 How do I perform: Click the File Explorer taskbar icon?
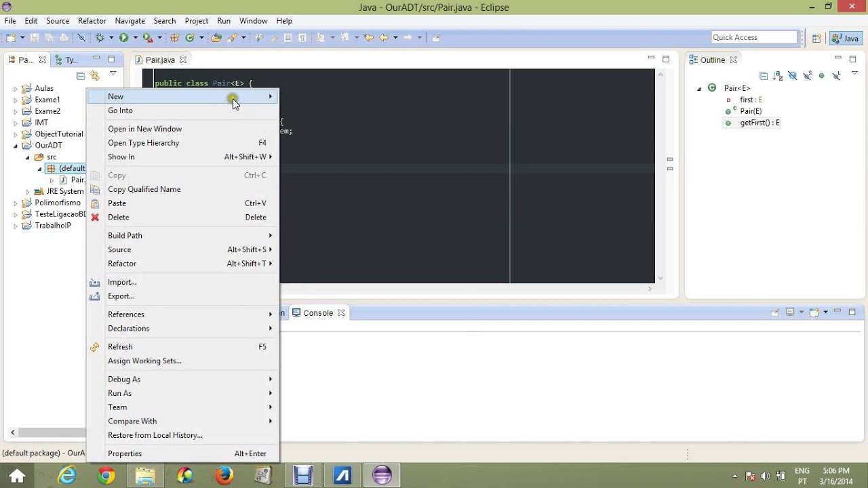point(145,476)
